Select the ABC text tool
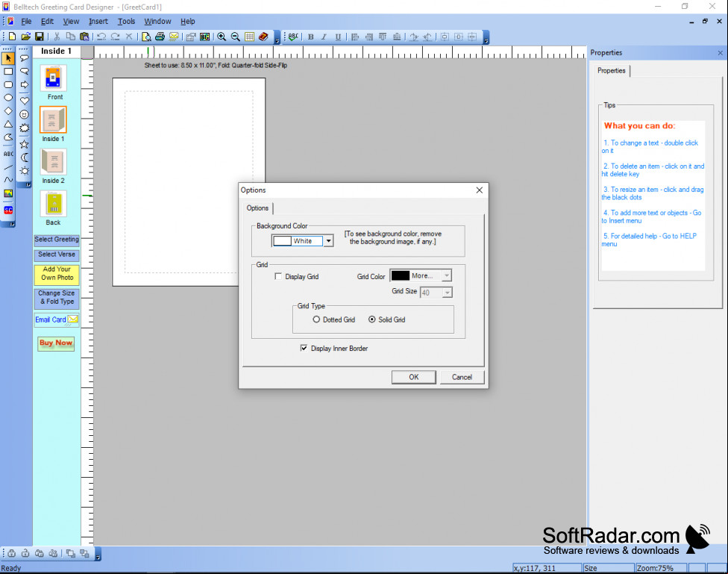Image resolution: width=728 pixels, height=574 pixels. [8, 154]
